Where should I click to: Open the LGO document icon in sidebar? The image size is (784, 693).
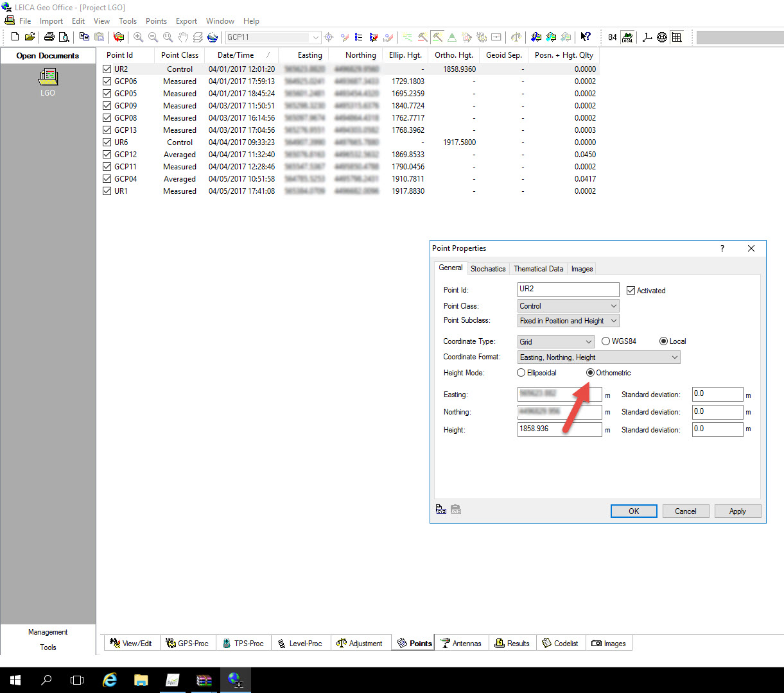click(48, 78)
